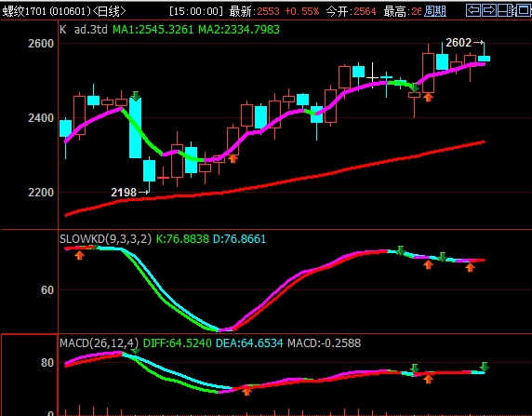Click the green arrow between two orange SLOWKD arrows

point(442,257)
